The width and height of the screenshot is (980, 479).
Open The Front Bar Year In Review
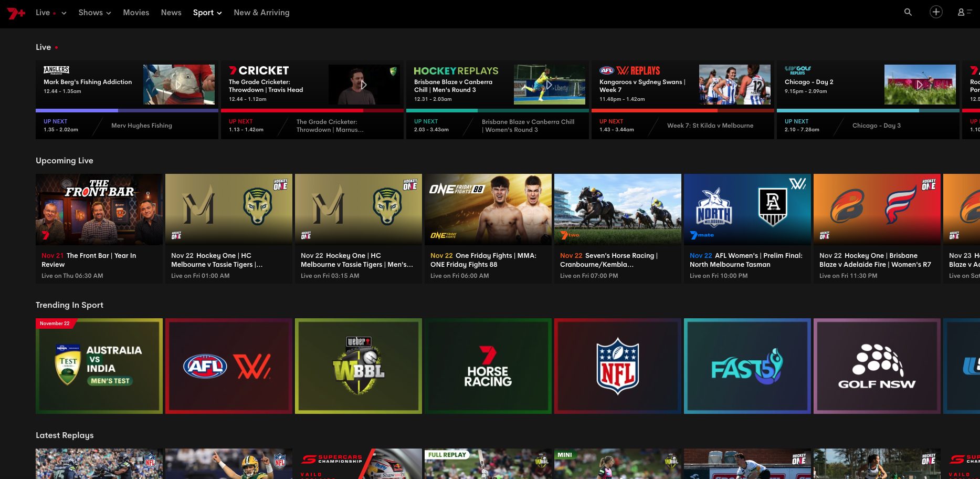(x=99, y=228)
